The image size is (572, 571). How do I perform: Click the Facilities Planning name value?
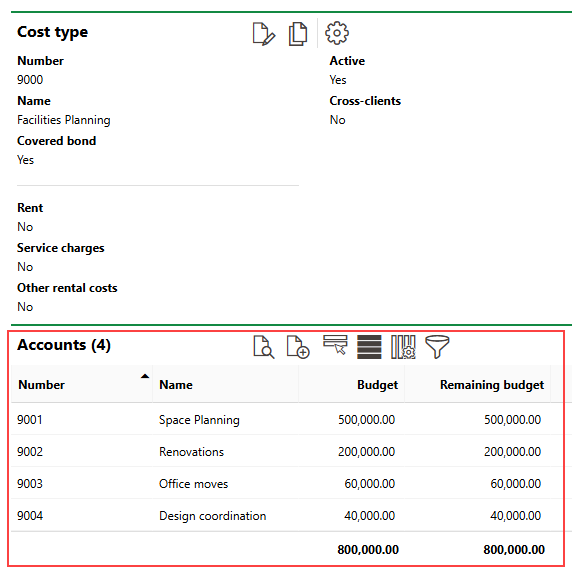63,120
